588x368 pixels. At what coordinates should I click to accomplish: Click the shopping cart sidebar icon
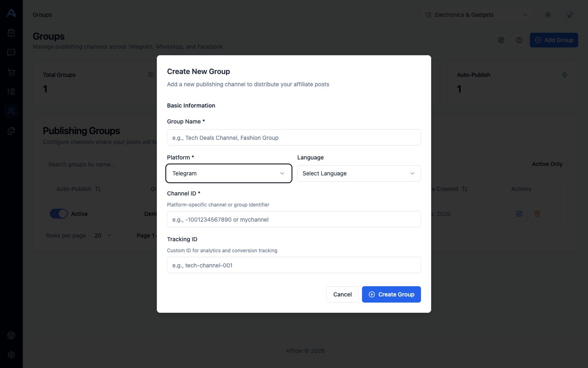pyautogui.click(x=11, y=72)
